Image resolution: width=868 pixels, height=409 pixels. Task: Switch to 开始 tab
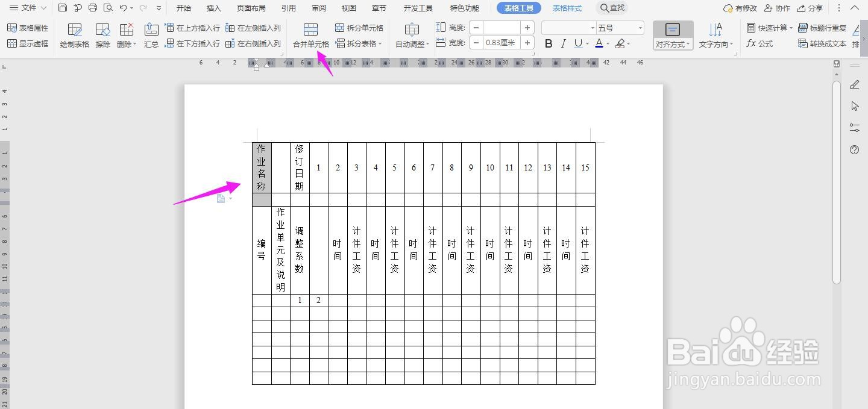[183, 8]
